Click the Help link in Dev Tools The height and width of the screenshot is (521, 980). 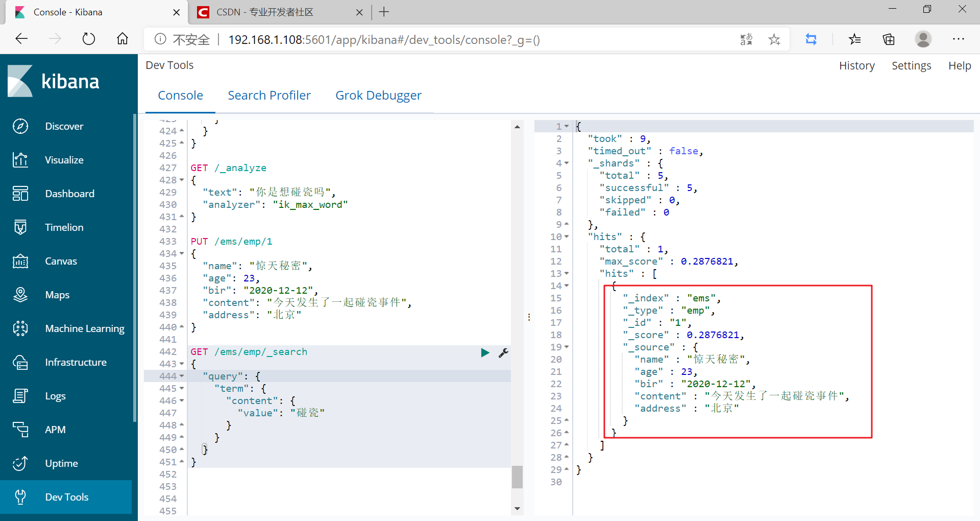click(x=959, y=66)
